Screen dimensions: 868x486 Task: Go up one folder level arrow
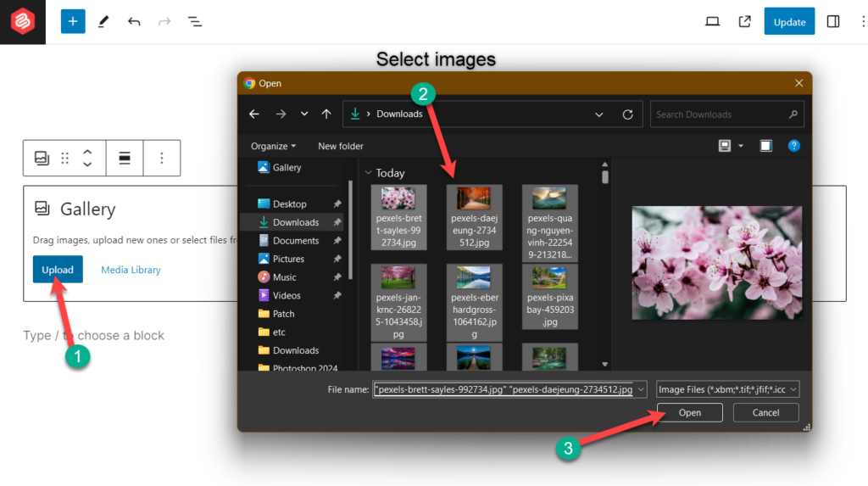tap(326, 115)
